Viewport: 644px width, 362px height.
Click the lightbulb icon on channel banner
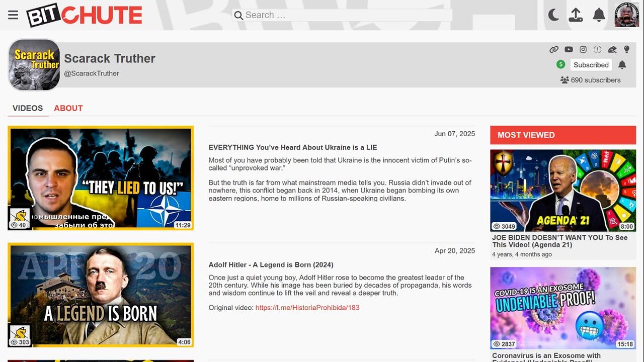pos(626,49)
